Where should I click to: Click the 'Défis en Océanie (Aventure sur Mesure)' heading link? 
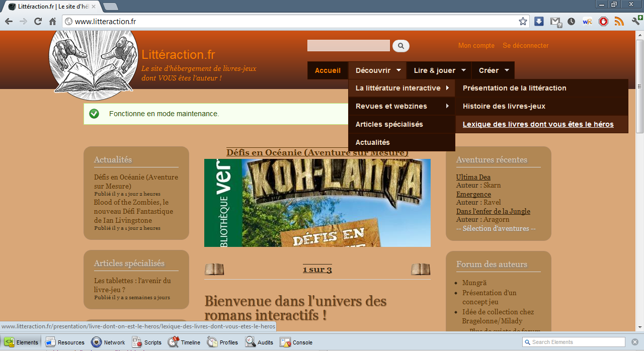click(317, 152)
